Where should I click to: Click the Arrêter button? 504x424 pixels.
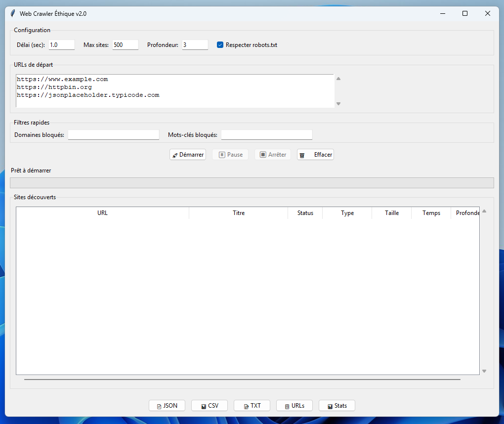pos(273,155)
